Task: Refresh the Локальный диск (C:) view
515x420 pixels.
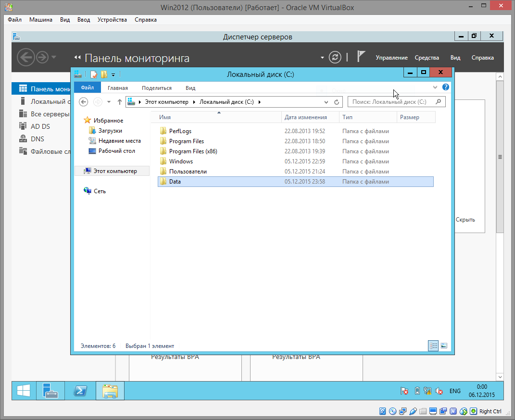Action: [x=337, y=102]
